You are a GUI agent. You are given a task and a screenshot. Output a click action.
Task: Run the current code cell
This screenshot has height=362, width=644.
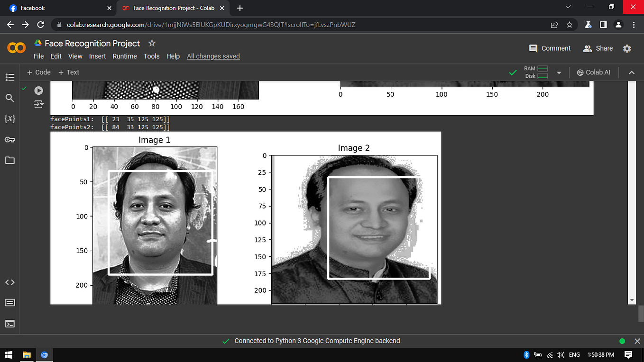[x=38, y=90]
